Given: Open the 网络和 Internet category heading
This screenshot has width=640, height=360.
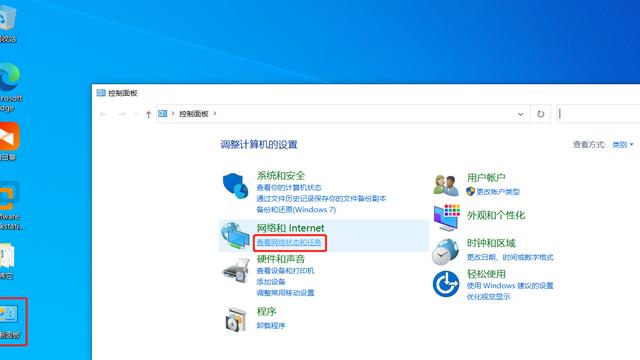Looking at the screenshot, I should (290, 228).
